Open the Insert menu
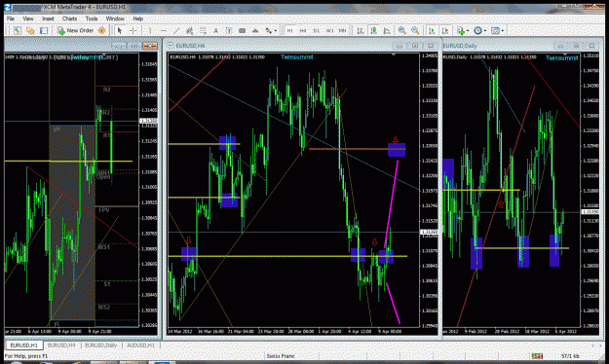Screen dimensions: 609x364 coord(48,18)
